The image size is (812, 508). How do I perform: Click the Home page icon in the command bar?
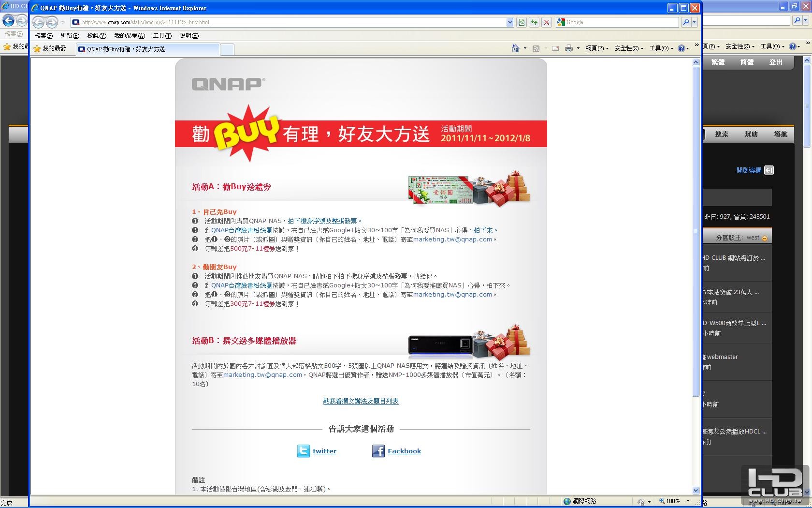[516, 48]
